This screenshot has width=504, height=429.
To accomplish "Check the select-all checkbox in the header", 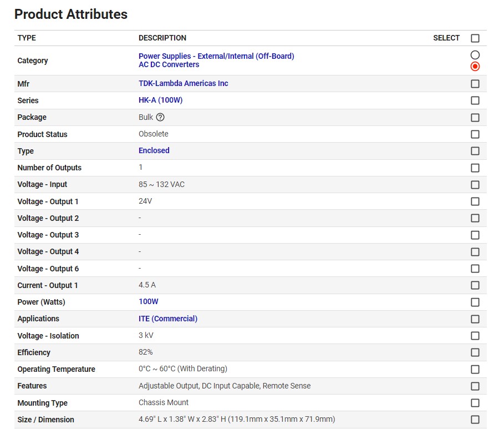I will click(475, 38).
